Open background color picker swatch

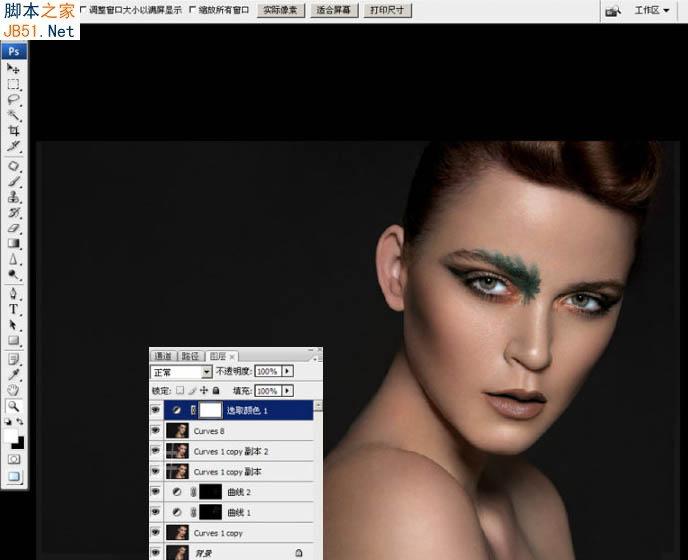[x=19, y=444]
